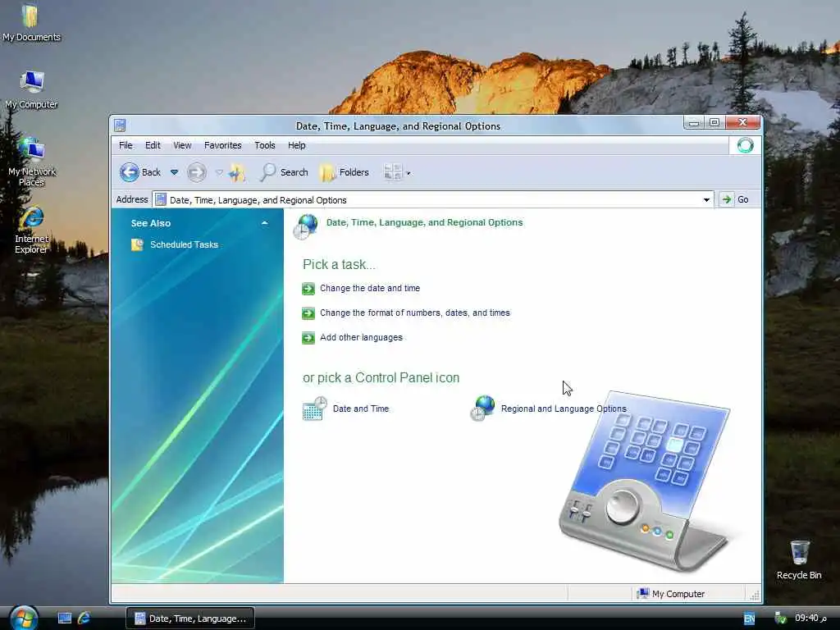Click the taskbar clock showing 09:40

(x=810, y=618)
